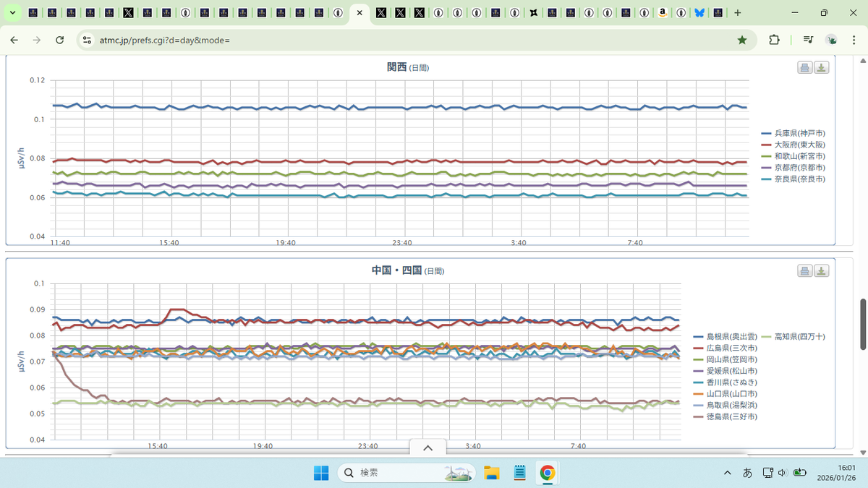The height and width of the screenshot is (488, 868).
Task: Click the 11:40 label on the 関西 chart
Action: tap(60, 243)
